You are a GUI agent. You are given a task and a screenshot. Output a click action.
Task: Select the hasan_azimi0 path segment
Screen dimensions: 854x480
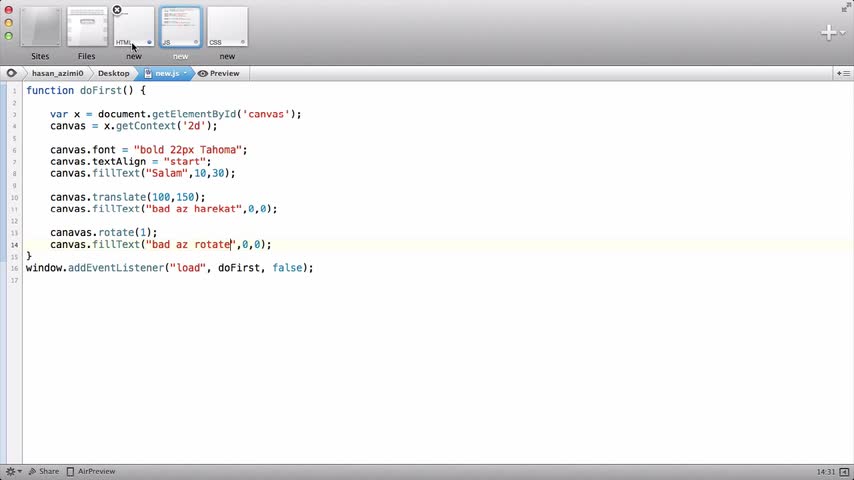57,73
